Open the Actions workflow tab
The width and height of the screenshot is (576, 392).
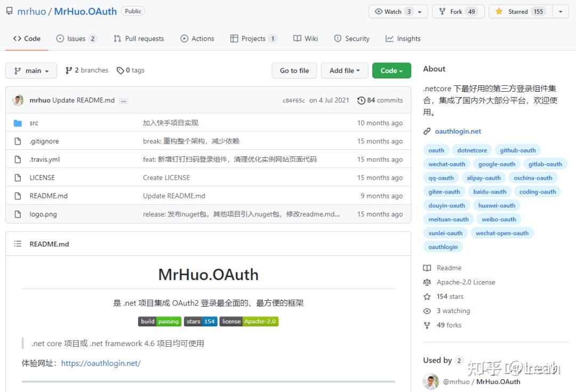click(x=197, y=38)
